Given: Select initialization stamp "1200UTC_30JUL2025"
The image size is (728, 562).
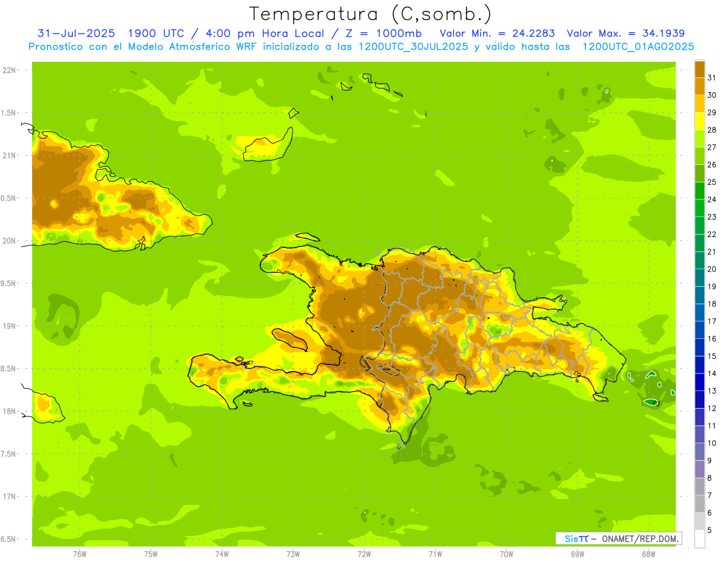Looking at the screenshot, I should click(x=413, y=47).
